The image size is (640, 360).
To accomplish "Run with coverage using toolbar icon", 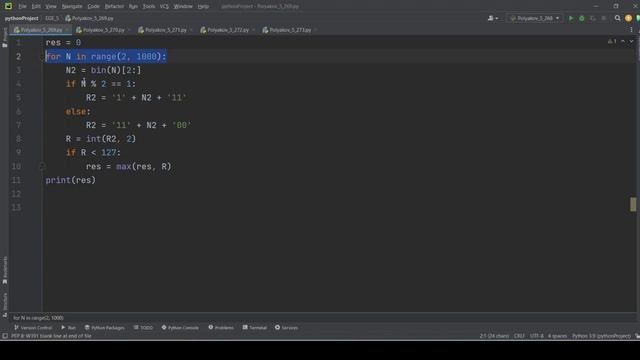I will click(593, 18).
